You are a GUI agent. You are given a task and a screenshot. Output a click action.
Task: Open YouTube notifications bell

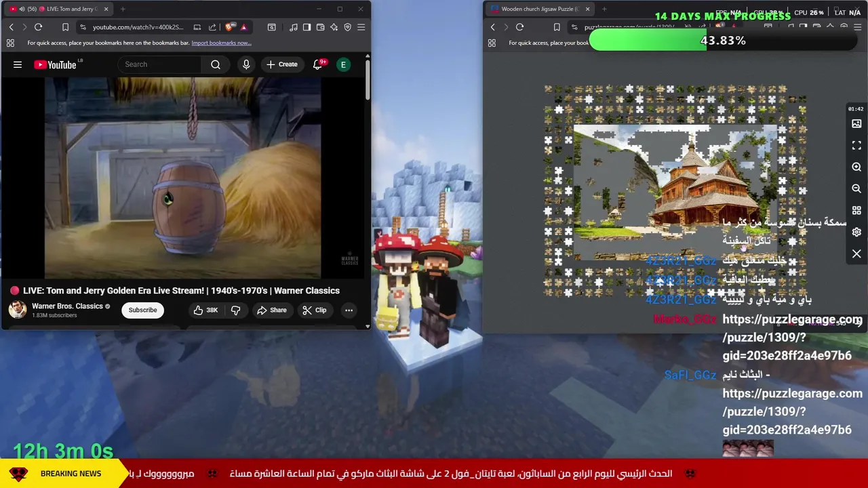(x=317, y=64)
